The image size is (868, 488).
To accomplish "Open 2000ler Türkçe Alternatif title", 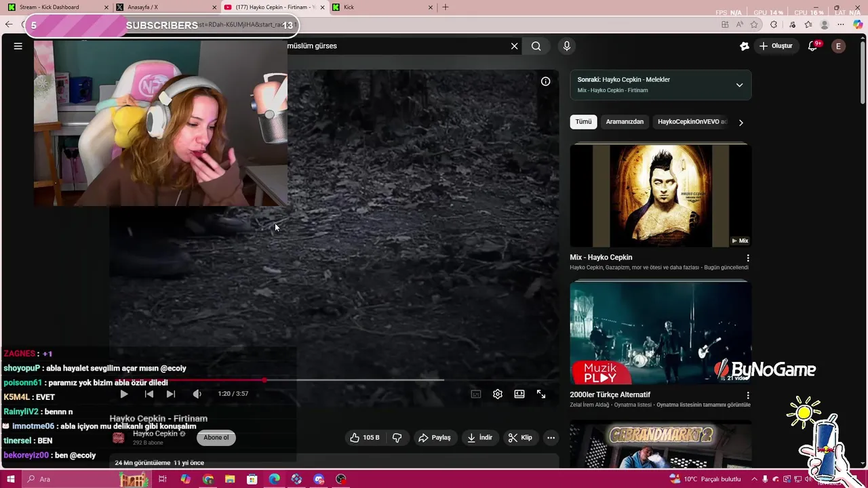I will pyautogui.click(x=610, y=394).
